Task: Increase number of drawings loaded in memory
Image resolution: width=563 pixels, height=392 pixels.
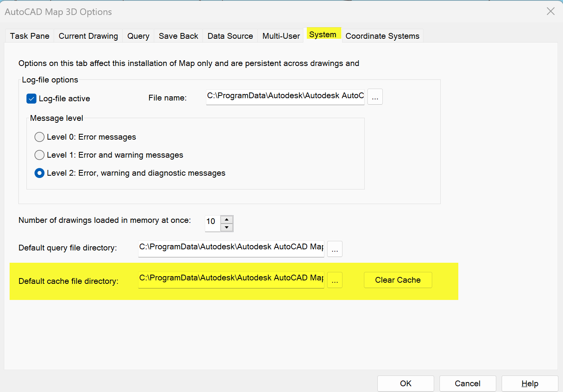Action: (x=227, y=219)
